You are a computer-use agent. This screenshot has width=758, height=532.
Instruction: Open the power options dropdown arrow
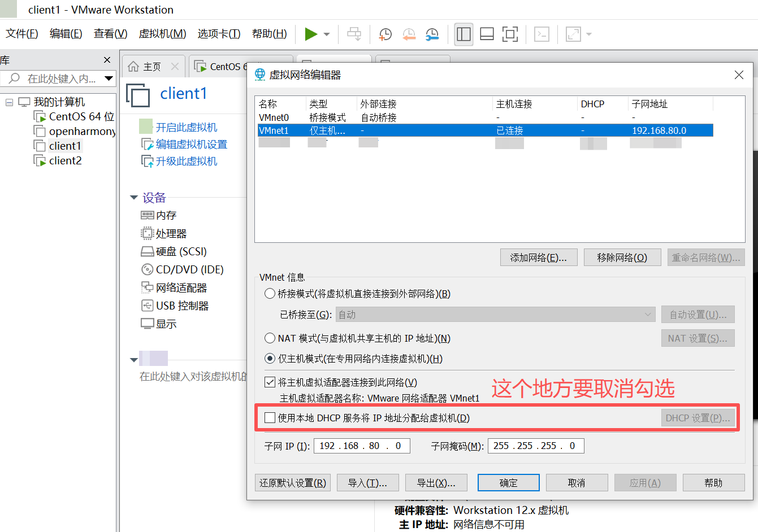click(x=327, y=34)
